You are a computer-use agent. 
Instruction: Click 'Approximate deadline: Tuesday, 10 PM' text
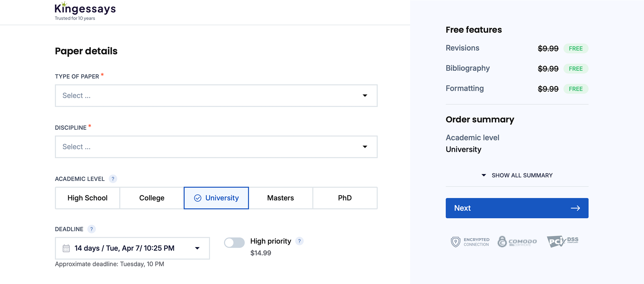click(x=109, y=264)
